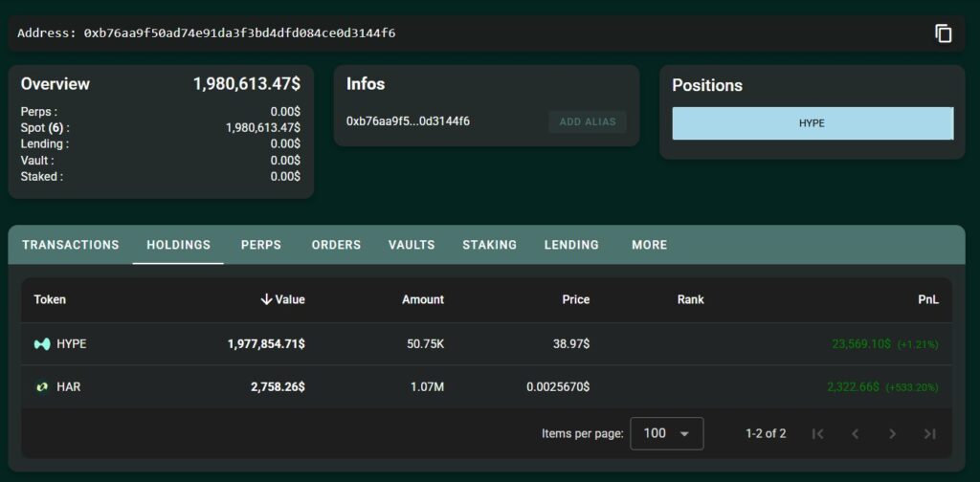Select the HYPE position bar
The width and height of the screenshot is (980, 482).
(813, 123)
